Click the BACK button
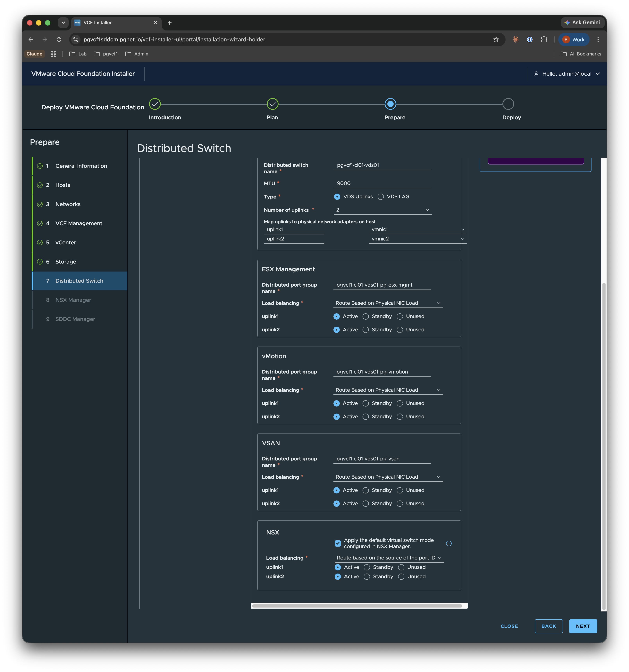Screen dimensions: 629x672 click(x=549, y=626)
